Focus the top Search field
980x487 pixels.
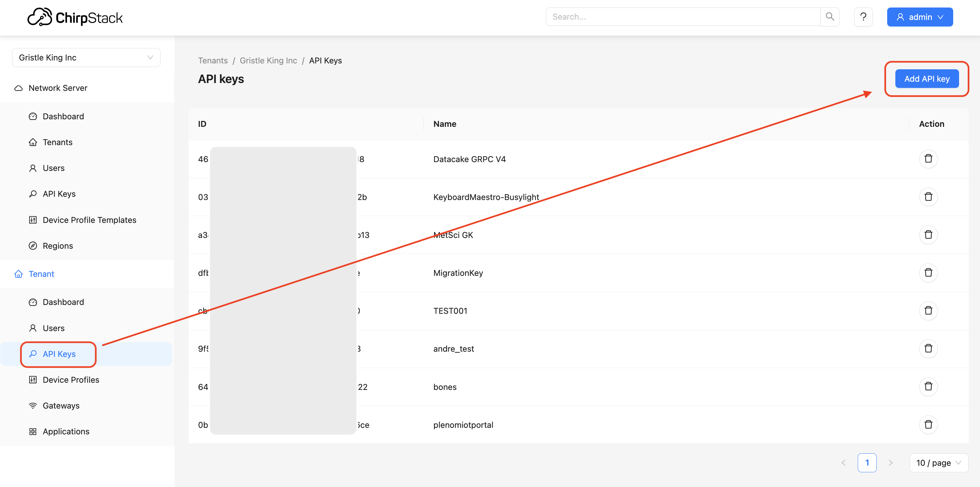pyautogui.click(x=683, y=17)
